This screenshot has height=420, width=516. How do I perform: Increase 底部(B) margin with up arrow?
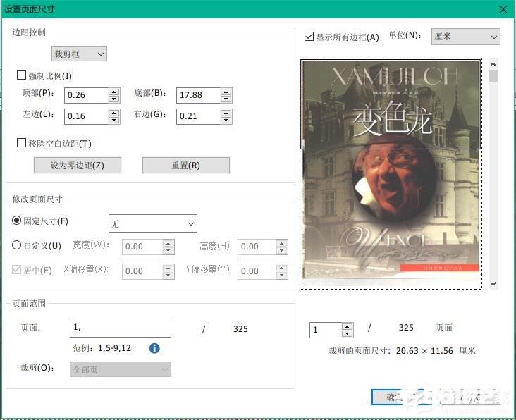click(x=226, y=92)
